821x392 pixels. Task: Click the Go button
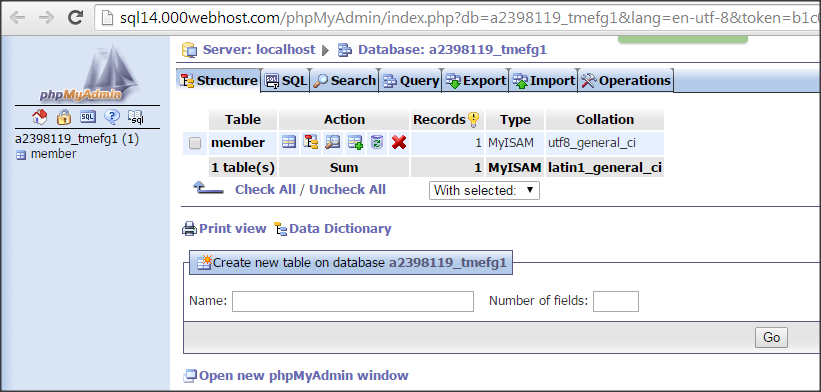pyautogui.click(x=771, y=338)
